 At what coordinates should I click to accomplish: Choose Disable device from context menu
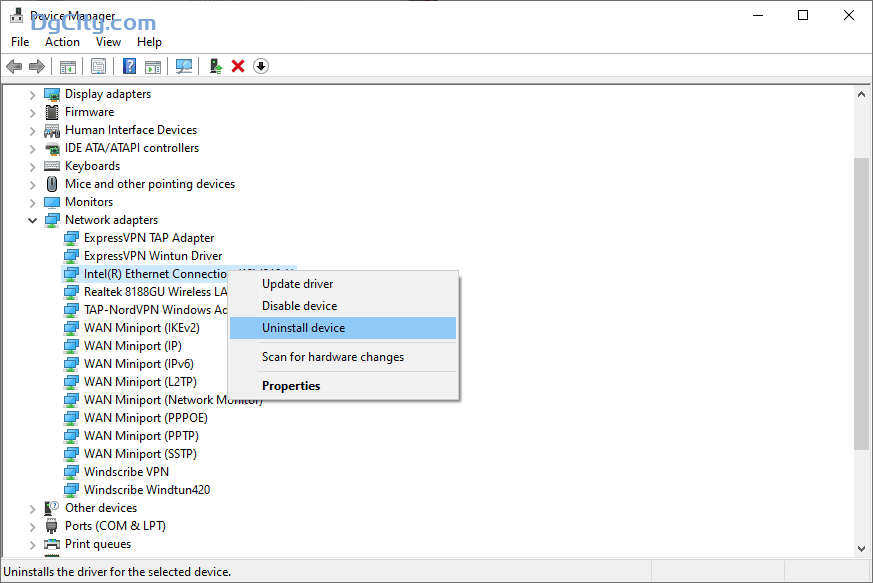click(x=343, y=306)
